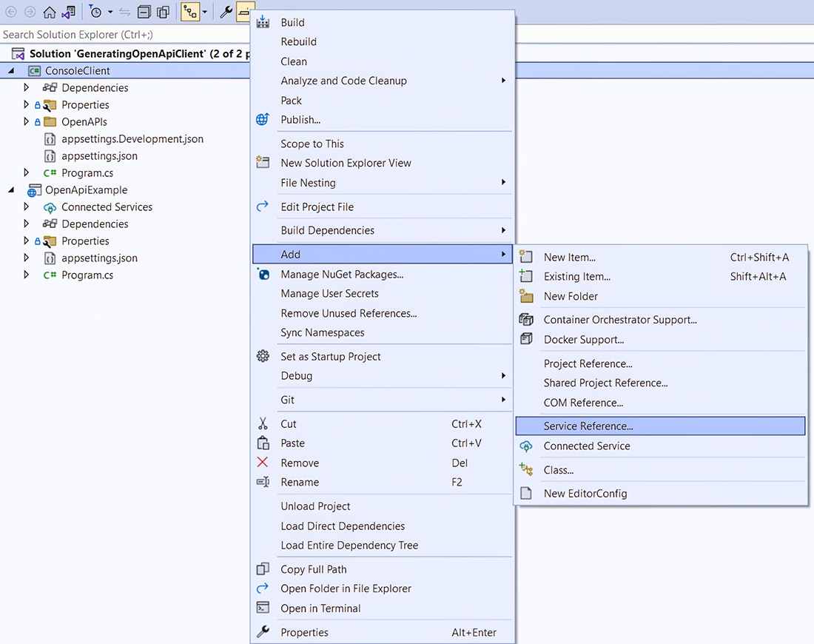The height and width of the screenshot is (644, 814).
Task: Click the gear icon for Set as Startup Project
Action: [x=263, y=356]
